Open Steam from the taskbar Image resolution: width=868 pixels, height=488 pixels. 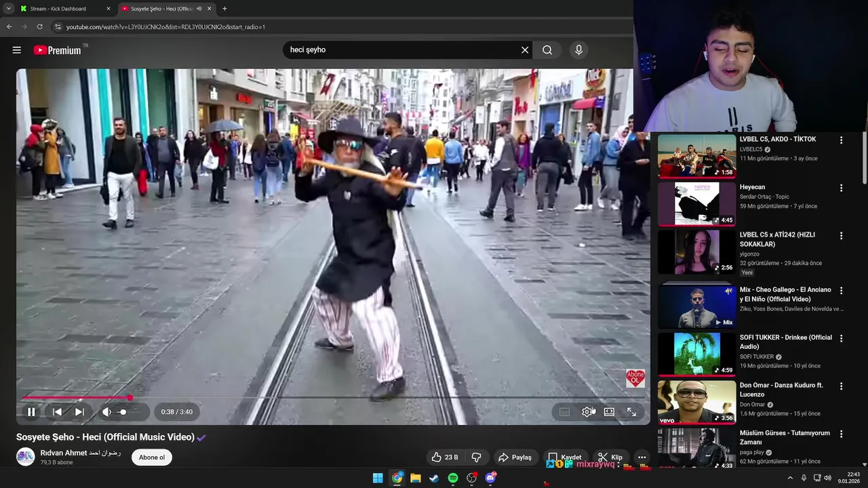pos(434,478)
